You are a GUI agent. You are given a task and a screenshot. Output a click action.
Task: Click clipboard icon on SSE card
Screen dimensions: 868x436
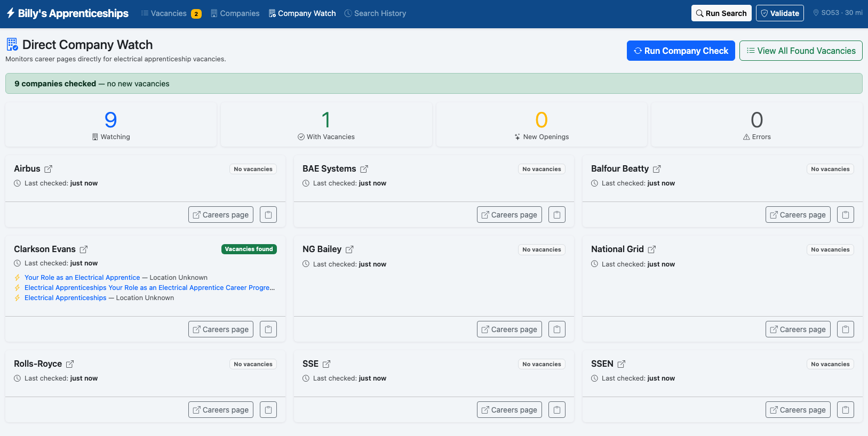[x=557, y=410]
